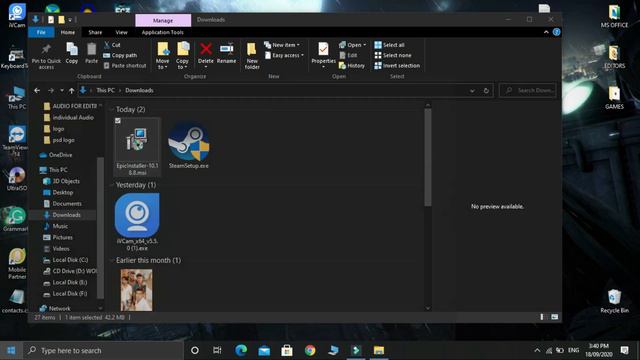This screenshot has width=640, height=360.
Task: Switch to large icons view in status bar
Action: (x=554, y=317)
